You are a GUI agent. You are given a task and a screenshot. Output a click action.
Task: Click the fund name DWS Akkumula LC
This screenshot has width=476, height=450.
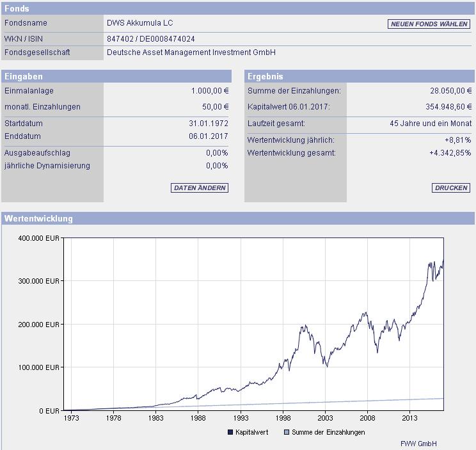tap(140, 23)
